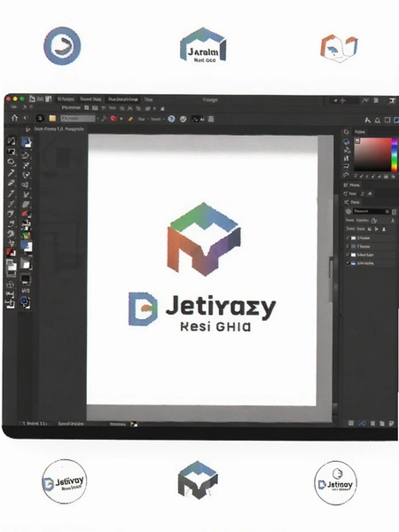Click the hollow square icon beside bell
The width and height of the screenshot is (399, 532).
tap(387, 120)
